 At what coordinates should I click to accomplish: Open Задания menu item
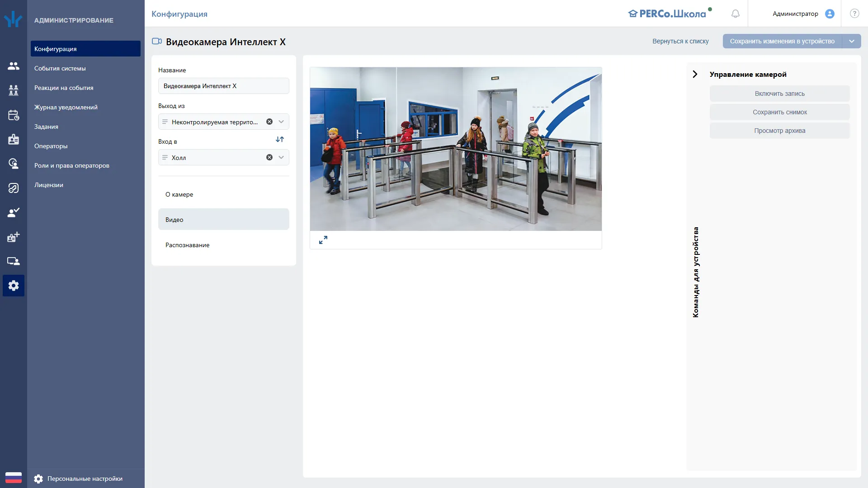tap(85, 127)
